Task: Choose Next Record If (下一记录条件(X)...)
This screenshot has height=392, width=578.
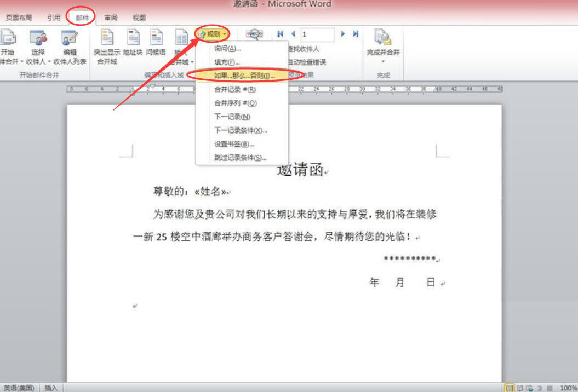Action: pyautogui.click(x=242, y=130)
